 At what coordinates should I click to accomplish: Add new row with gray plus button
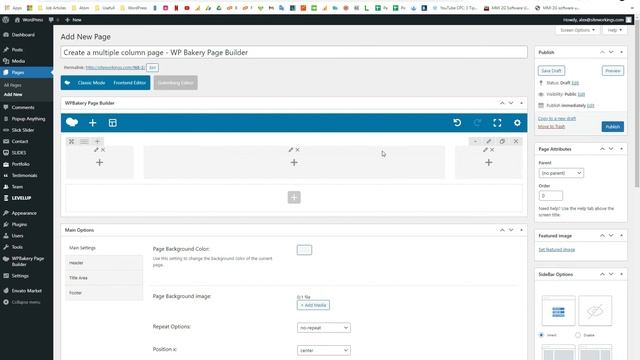294,197
